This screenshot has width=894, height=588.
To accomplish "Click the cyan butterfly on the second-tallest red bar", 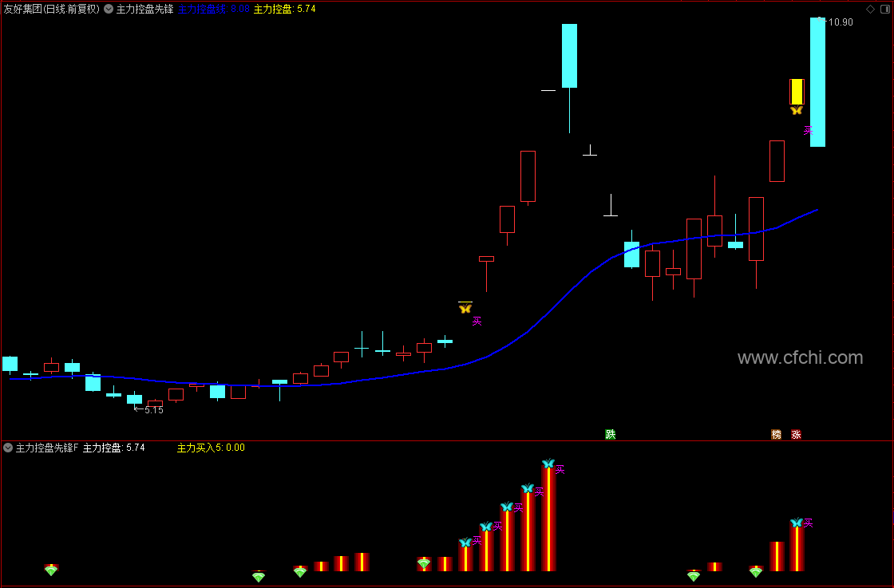I will click(528, 488).
